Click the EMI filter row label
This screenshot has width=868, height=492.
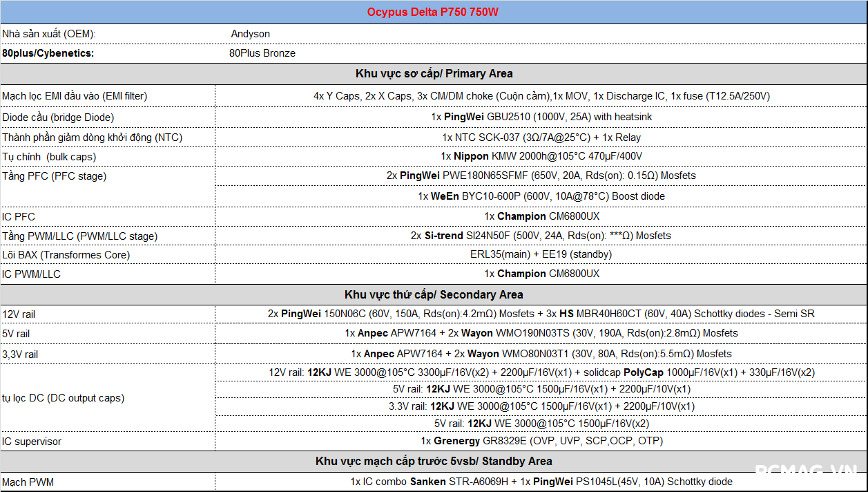[x=75, y=96]
